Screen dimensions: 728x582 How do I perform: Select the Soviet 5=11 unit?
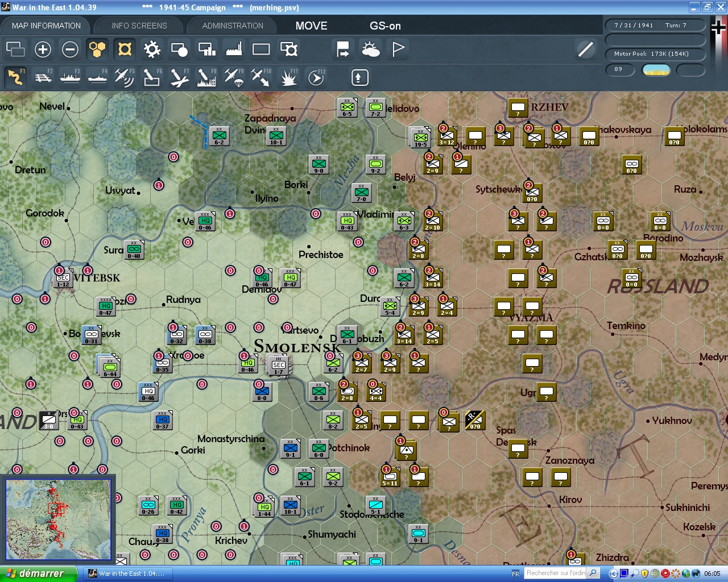tap(390, 477)
